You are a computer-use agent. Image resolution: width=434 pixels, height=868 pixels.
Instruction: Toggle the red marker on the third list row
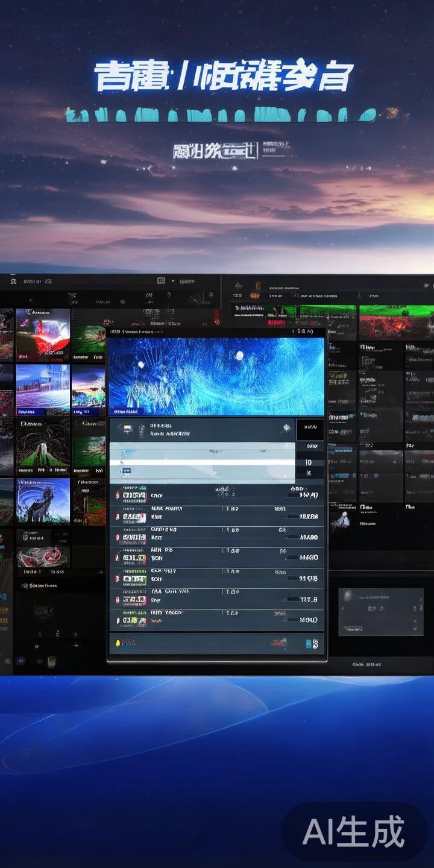pos(117,537)
